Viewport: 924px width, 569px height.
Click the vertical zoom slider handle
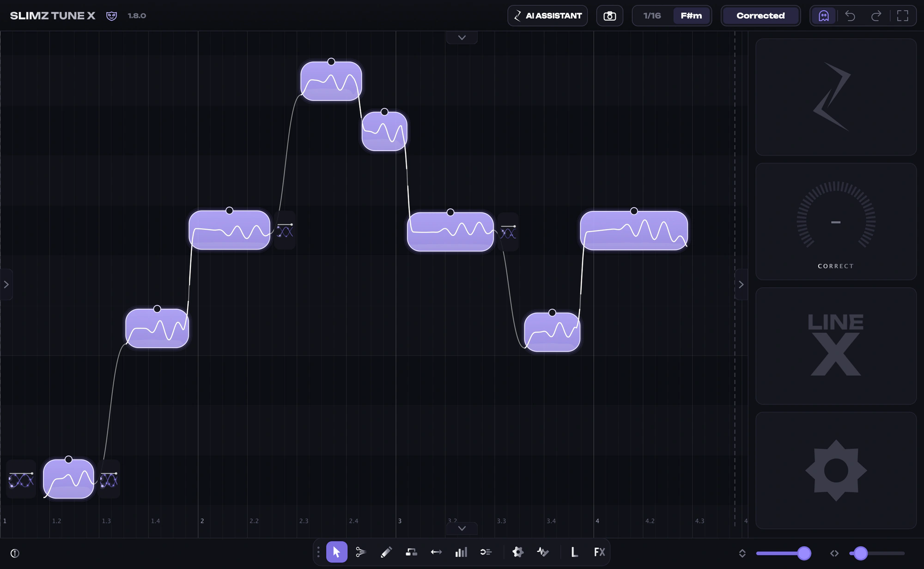click(x=804, y=553)
